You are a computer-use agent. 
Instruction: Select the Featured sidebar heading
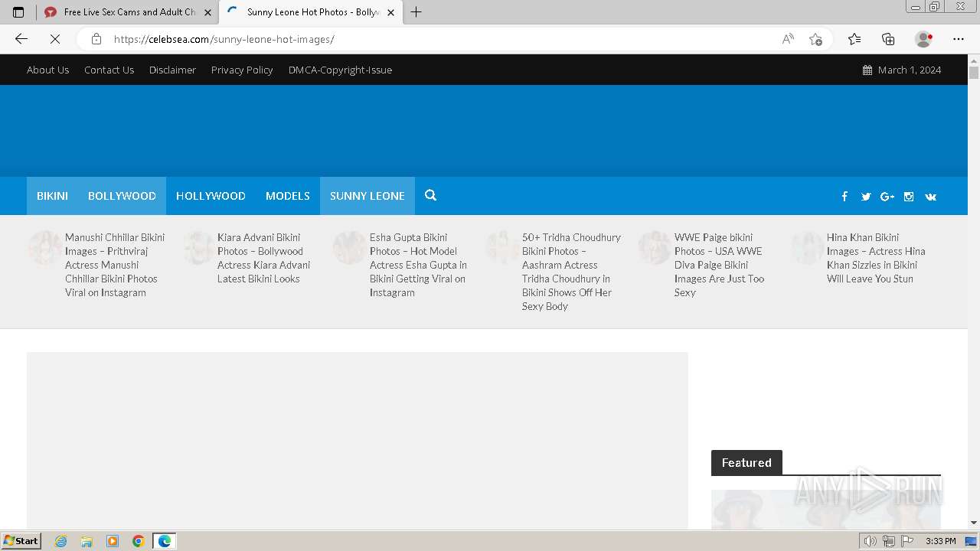pyautogui.click(x=746, y=462)
